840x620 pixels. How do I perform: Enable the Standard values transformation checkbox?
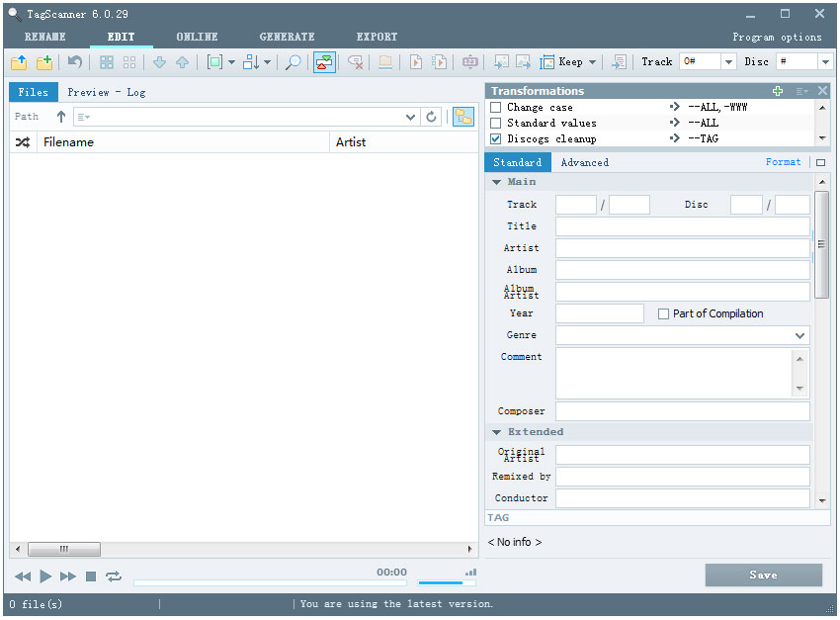coord(496,124)
